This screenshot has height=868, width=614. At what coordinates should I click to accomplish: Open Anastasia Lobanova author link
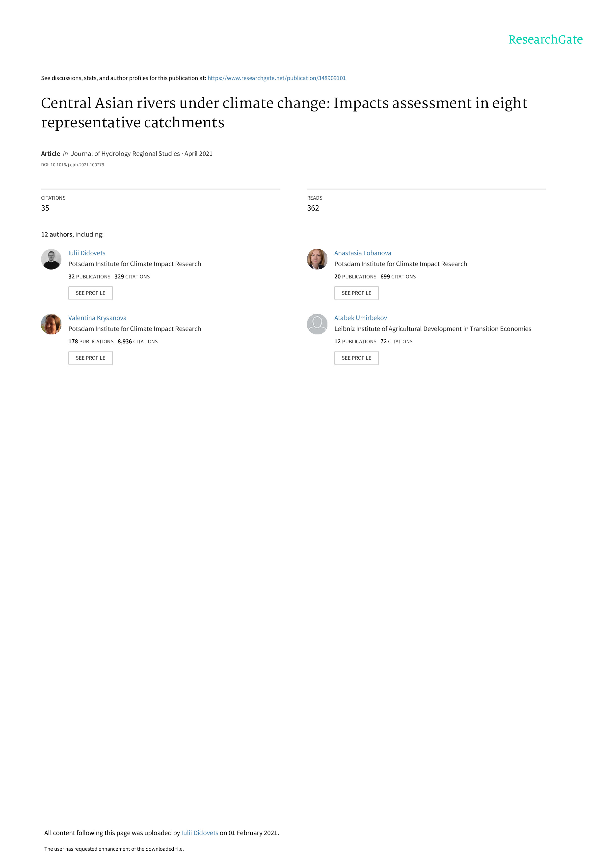coord(363,253)
